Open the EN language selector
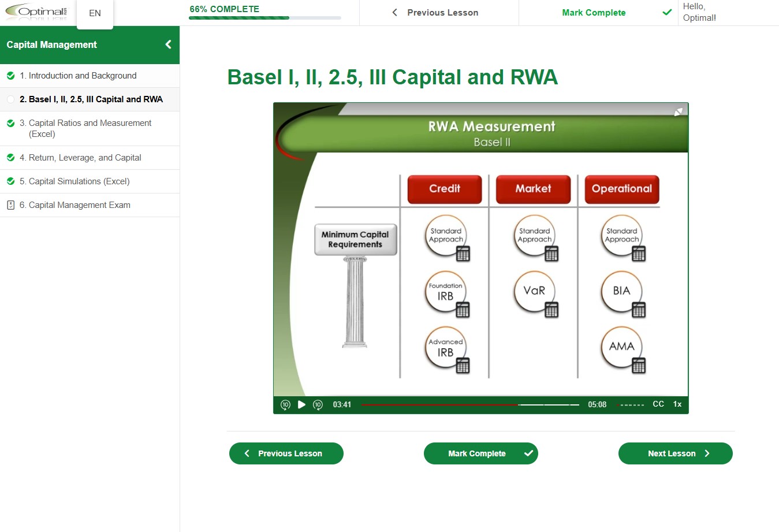Viewport: 779px width, 532px height. (95, 13)
